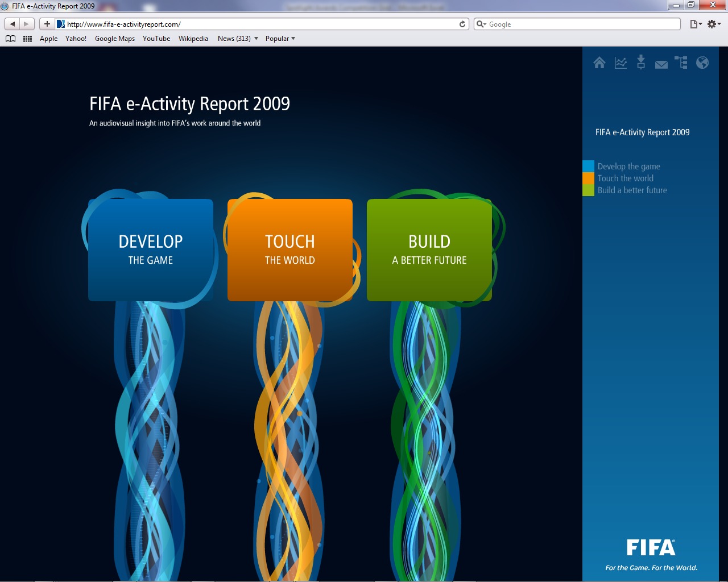728x582 pixels.
Task: Open the YouTube bookmark
Action: 156,39
